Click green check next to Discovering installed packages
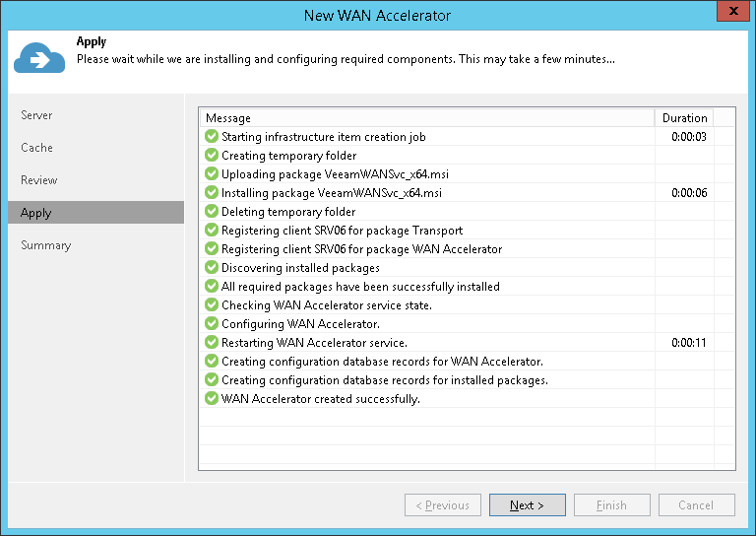756x536 pixels. 212,268
